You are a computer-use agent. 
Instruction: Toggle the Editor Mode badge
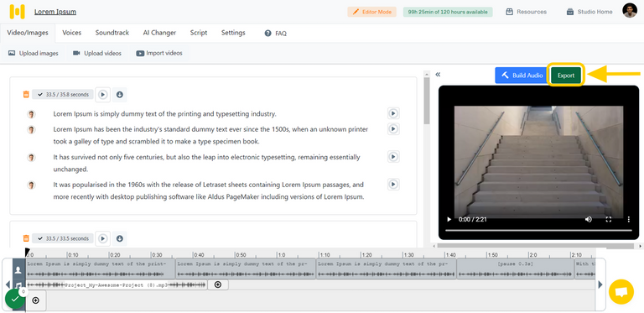coord(371,12)
